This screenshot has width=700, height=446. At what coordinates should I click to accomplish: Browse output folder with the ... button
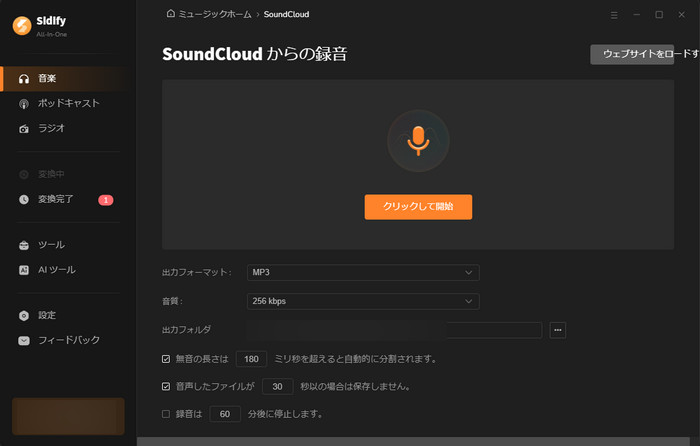tap(558, 330)
